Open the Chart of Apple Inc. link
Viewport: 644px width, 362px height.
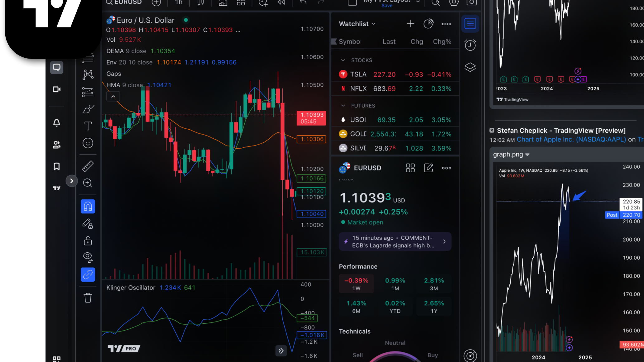tap(571, 140)
